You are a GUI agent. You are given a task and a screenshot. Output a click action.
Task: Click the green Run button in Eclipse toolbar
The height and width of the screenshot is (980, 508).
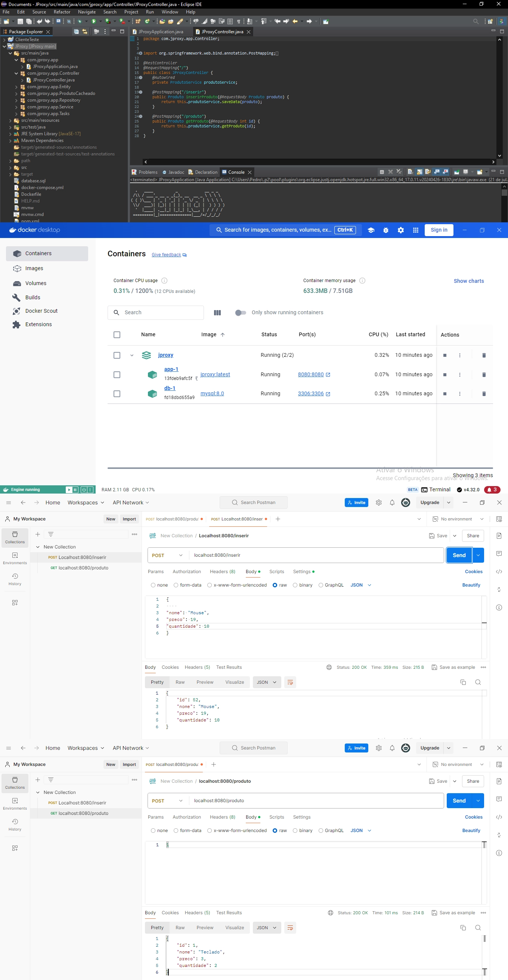click(x=93, y=21)
